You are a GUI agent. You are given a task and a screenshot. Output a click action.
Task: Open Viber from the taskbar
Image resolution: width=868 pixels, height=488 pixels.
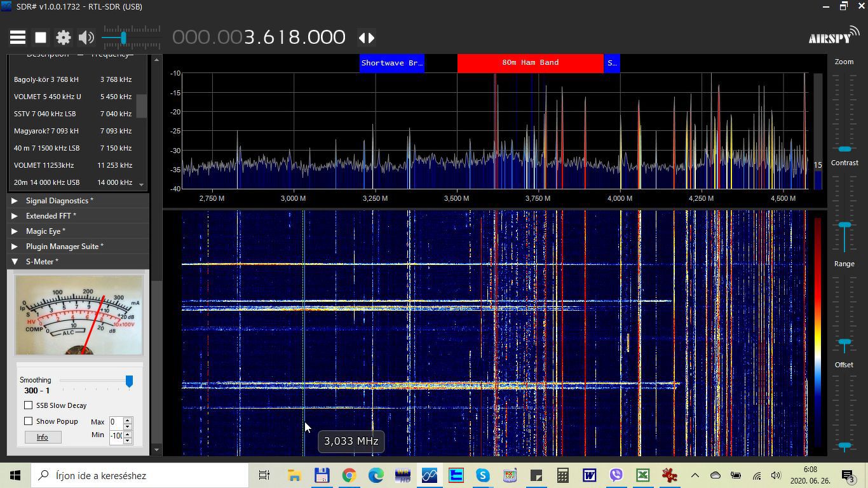coord(616,475)
